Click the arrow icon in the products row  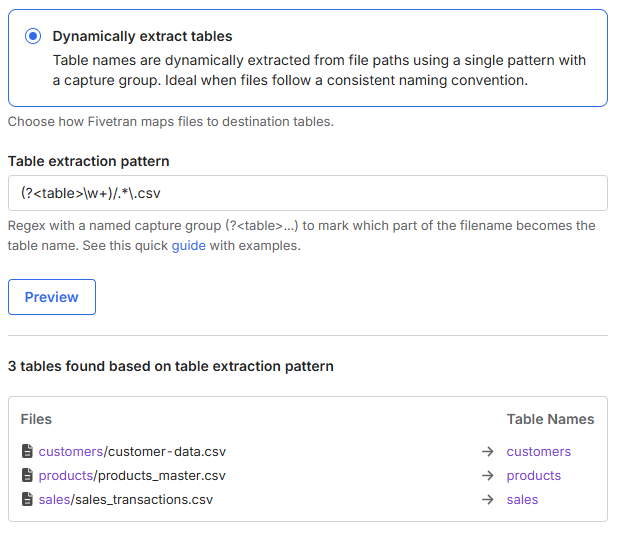pyautogui.click(x=487, y=476)
